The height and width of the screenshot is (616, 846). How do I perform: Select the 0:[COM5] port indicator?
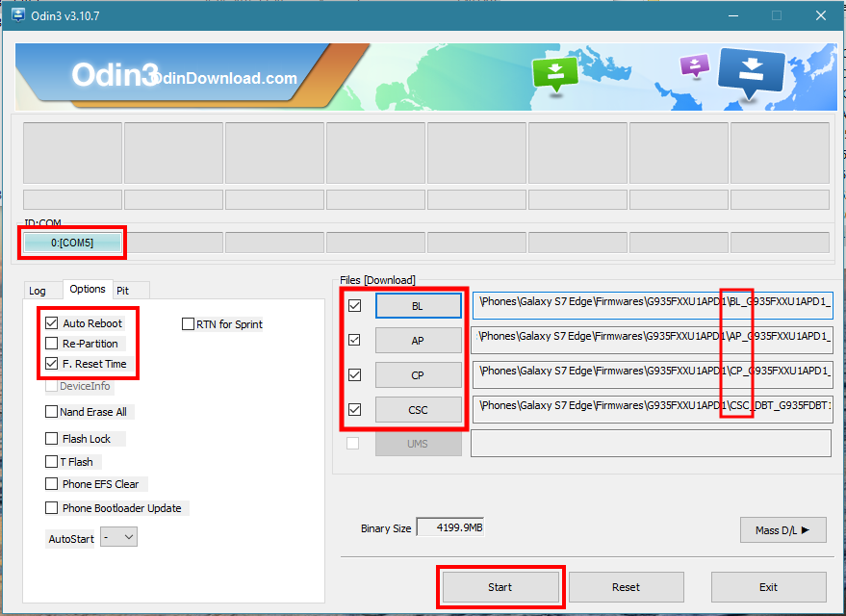72,243
